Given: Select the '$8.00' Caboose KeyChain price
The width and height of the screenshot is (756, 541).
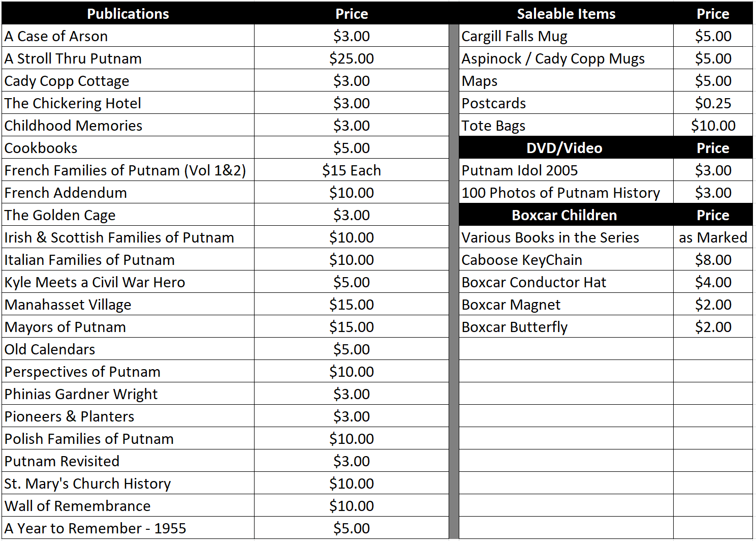Looking at the screenshot, I should pos(713,260).
